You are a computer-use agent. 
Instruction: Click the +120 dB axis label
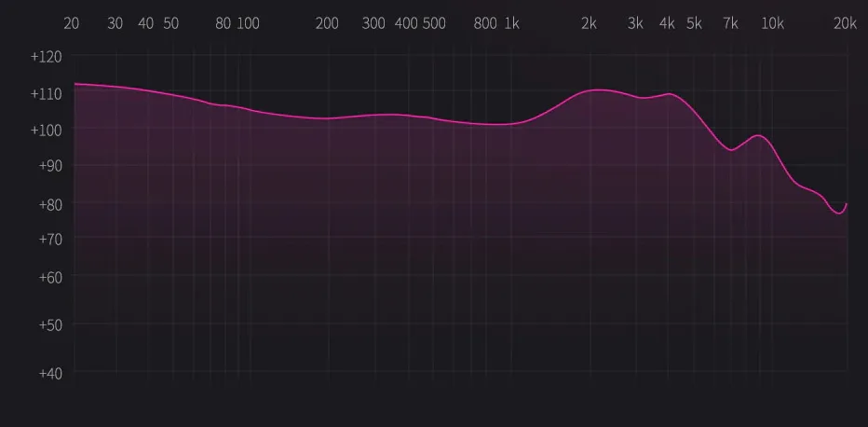pos(47,57)
